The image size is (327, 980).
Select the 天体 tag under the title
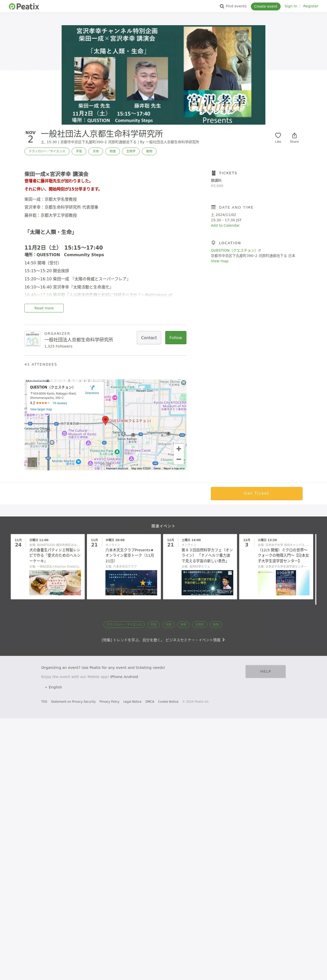pyautogui.click(x=96, y=151)
